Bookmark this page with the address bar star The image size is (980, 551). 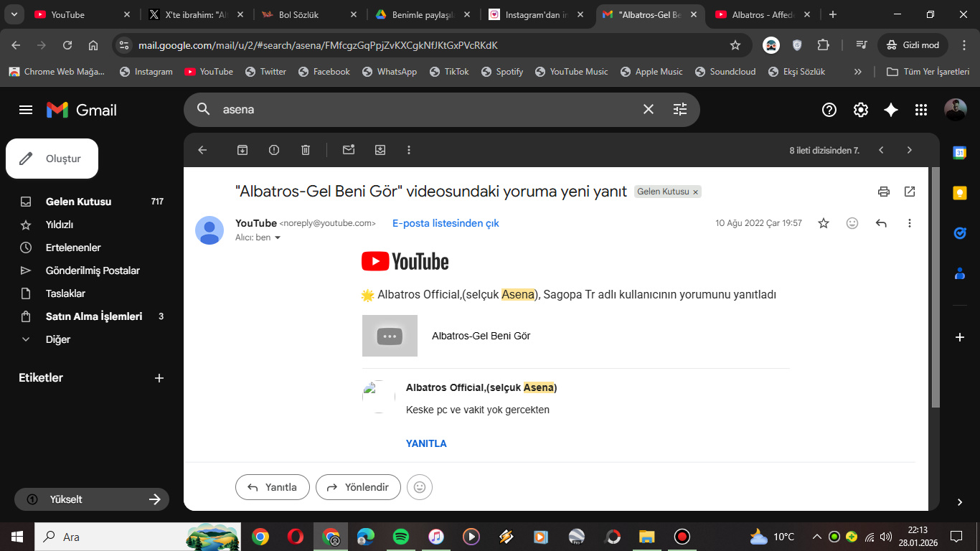pyautogui.click(x=735, y=45)
